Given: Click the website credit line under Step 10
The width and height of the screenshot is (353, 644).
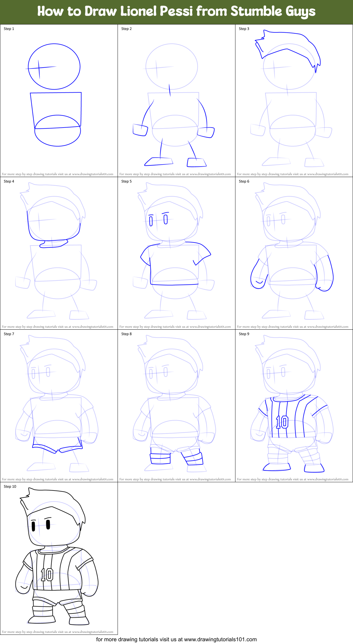Looking at the screenshot, I should coord(57,632).
